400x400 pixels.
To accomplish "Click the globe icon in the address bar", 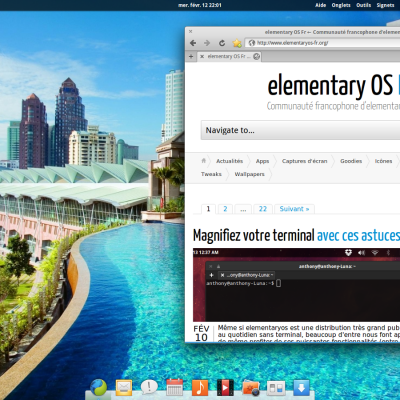I will pyautogui.click(x=252, y=43).
